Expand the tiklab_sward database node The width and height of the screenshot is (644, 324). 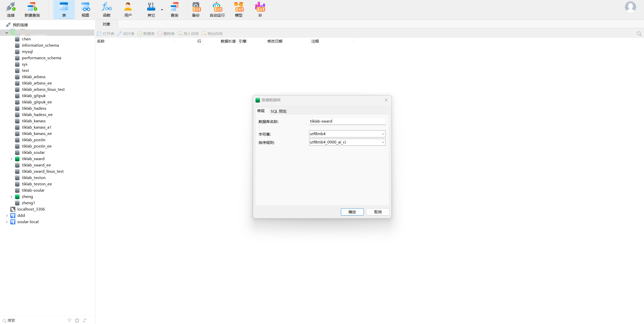11,159
